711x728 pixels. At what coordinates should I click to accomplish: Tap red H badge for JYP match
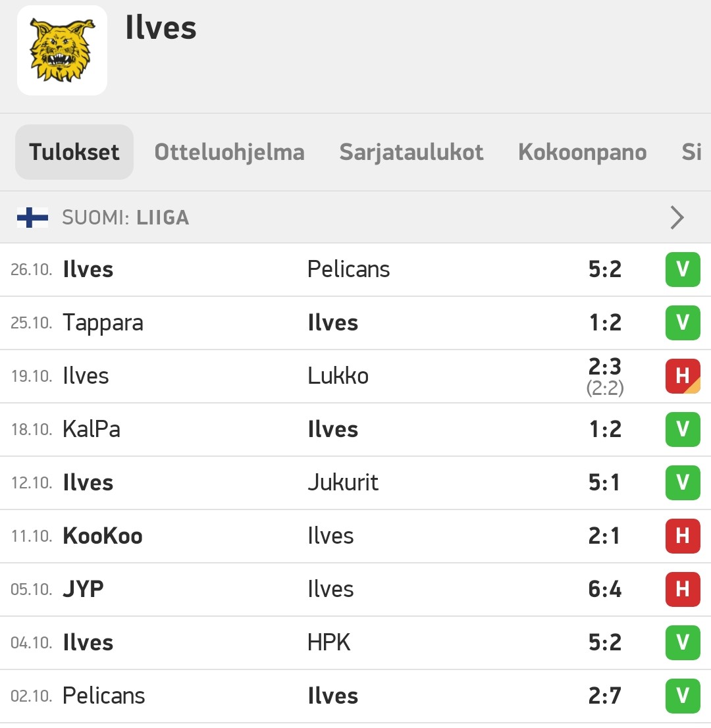(682, 589)
